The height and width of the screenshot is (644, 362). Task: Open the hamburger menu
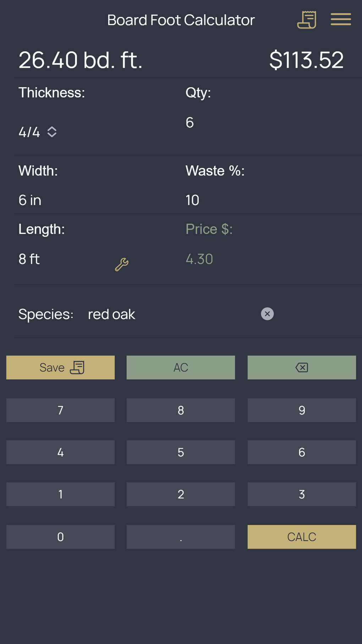(x=341, y=20)
